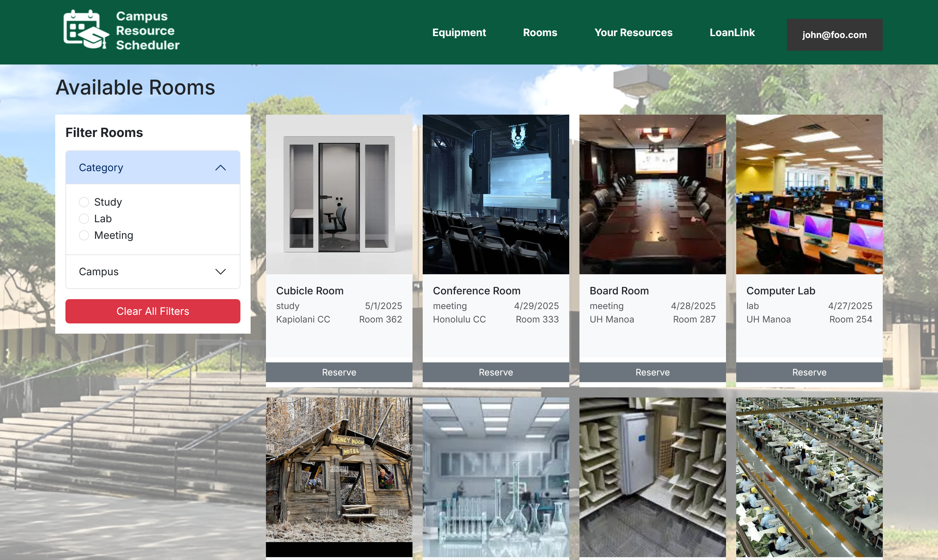The width and height of the screenshot is (938, 560).
Task: Reserve the Conference Room
Action: point(495,372)
